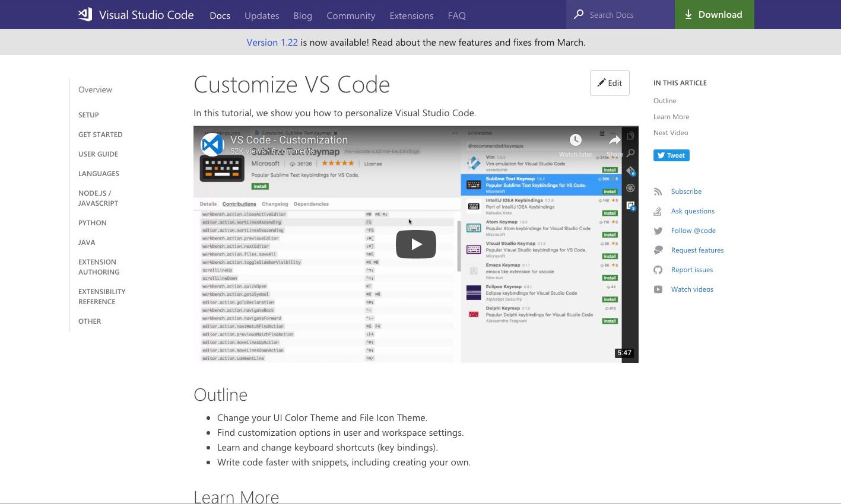Expand the PYTHON section

coord(93,223)
